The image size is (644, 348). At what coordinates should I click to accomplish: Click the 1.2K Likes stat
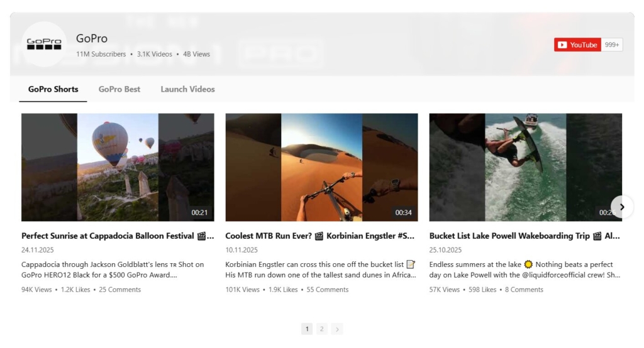pos(75,290)
